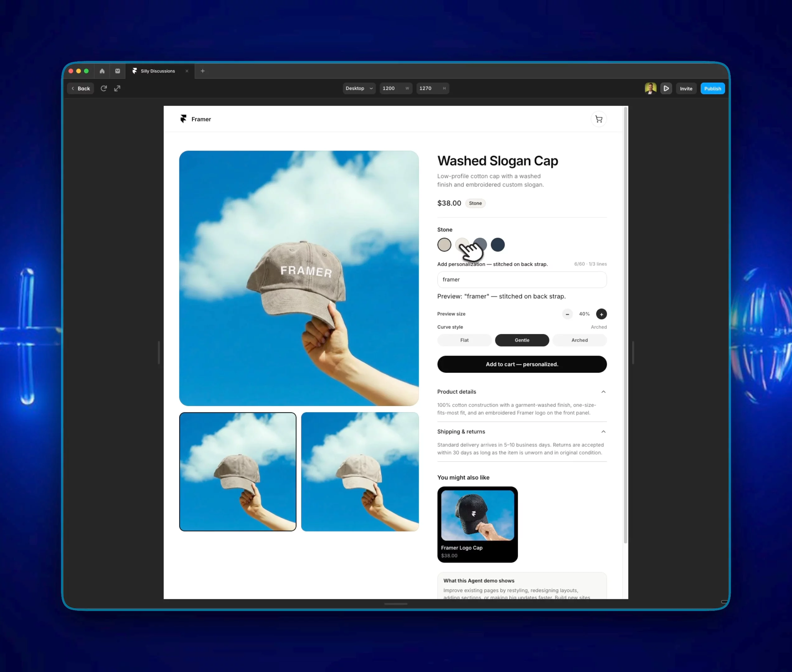Select the second cap thumbnail image
Viewport: 792px width, 672px height.
point(360,472)
